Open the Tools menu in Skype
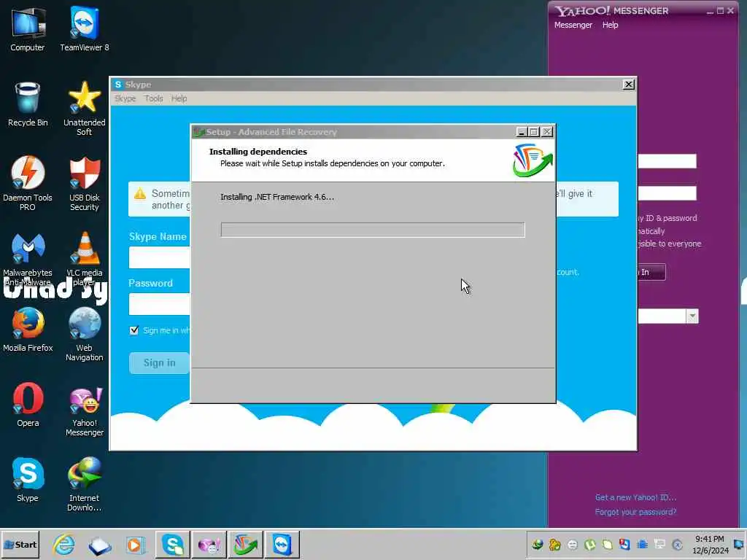Viewport: 747px width, 560px height. pos(153,98)
